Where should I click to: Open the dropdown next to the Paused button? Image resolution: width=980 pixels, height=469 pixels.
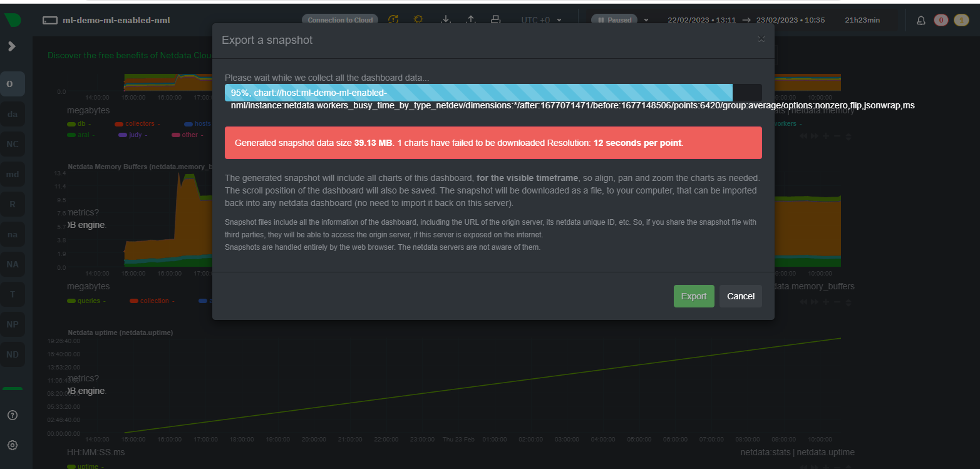point(645,19)
